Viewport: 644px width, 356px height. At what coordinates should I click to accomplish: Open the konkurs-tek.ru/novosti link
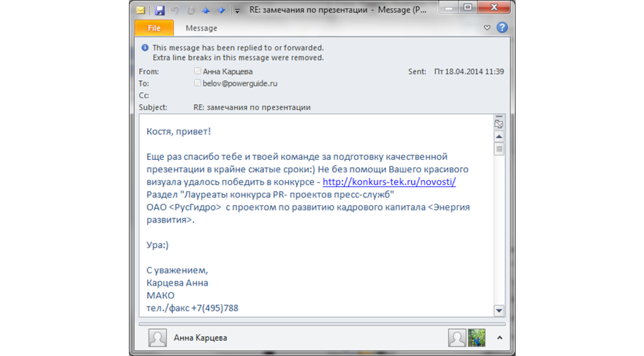[x=389, y=182]
